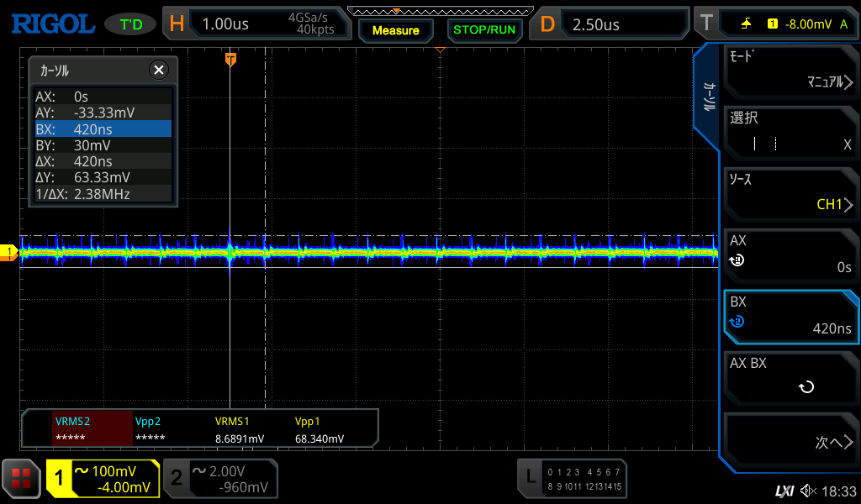This screenshot has height=504, width=861.
Task: Expand the cursor mode selector
Action: [x=790, y=71]
